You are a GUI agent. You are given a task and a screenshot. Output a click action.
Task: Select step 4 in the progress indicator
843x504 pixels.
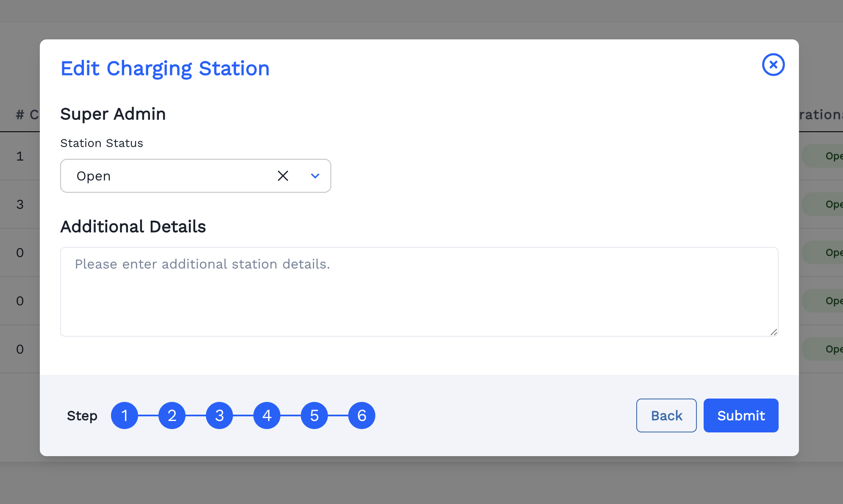267,415
